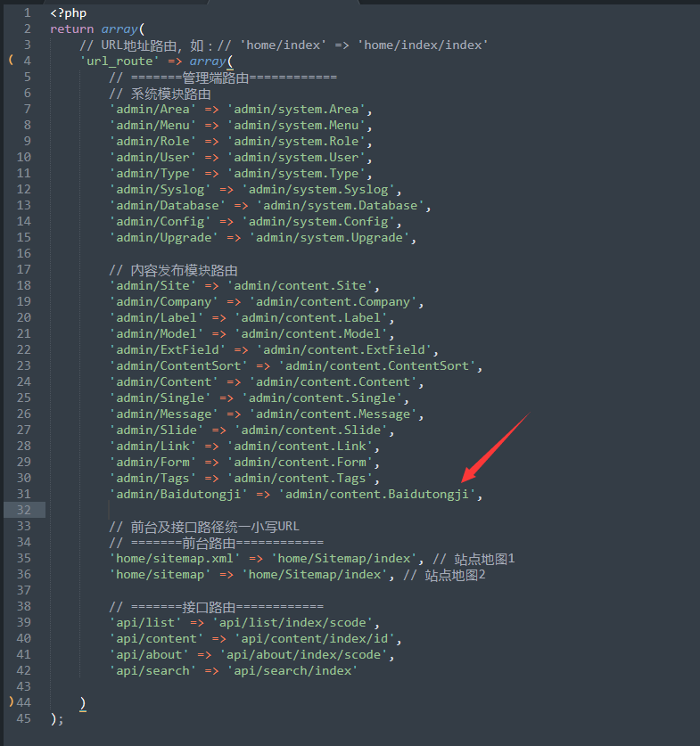Click the 内容发布模块路由 comment line
Viewport: 700px width, 746px height.
pyautogui.click(x=174, y=269)
